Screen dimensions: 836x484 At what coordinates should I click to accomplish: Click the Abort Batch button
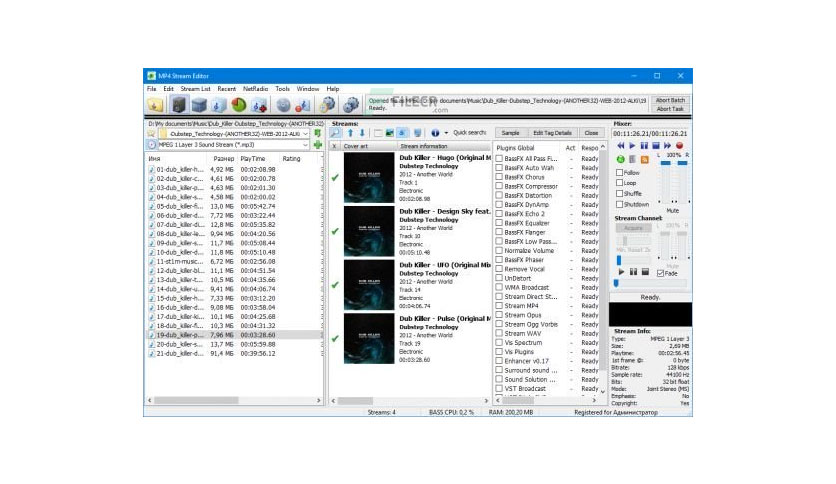click(670, 100)
